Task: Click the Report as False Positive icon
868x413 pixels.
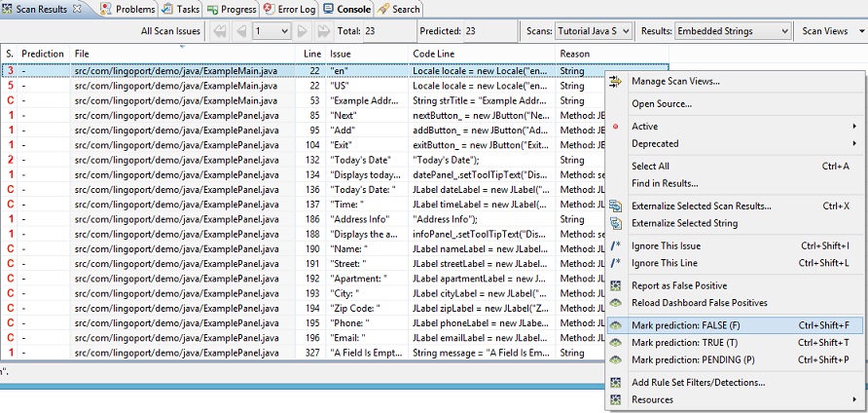Action: click(x=615, y=286)
